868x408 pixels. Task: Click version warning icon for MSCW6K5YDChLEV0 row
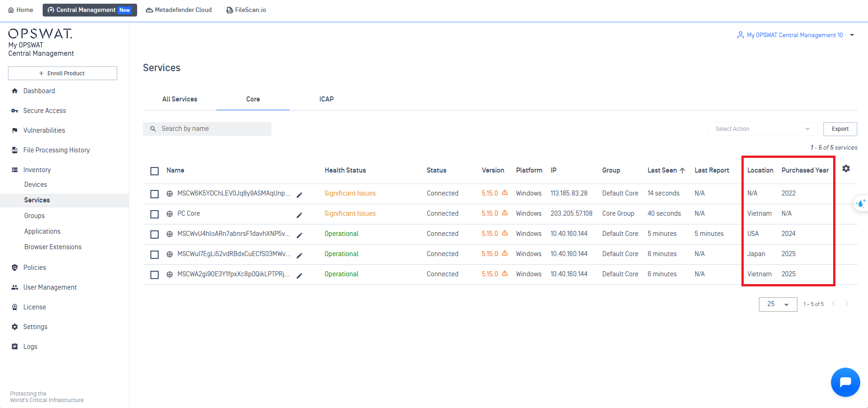(505, 193)
